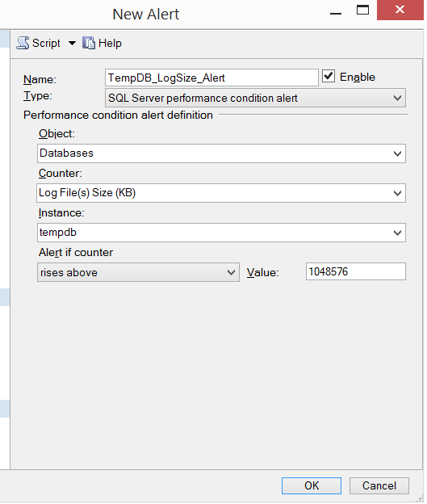Open the Script dropdown arrow
The height and width of the screenshot is (504, 427).
(73, 43)
